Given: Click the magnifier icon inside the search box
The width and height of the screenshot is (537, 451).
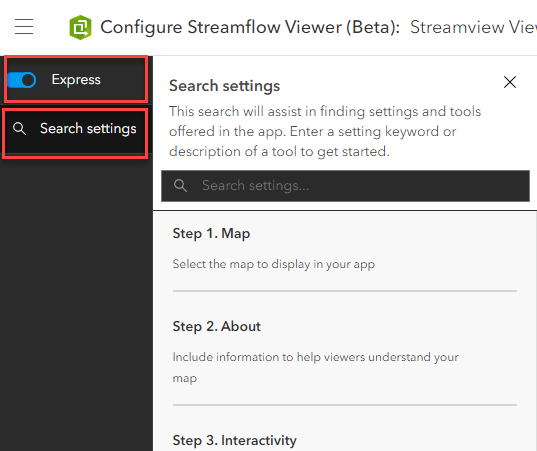Looking at the screenshot, I should coord(180,186).
